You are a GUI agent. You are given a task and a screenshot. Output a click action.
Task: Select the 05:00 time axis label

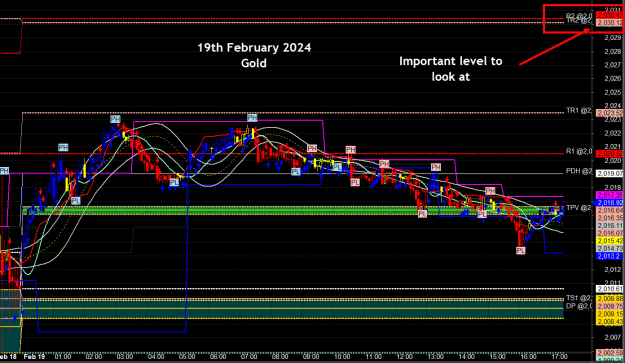tap(187, 356)
